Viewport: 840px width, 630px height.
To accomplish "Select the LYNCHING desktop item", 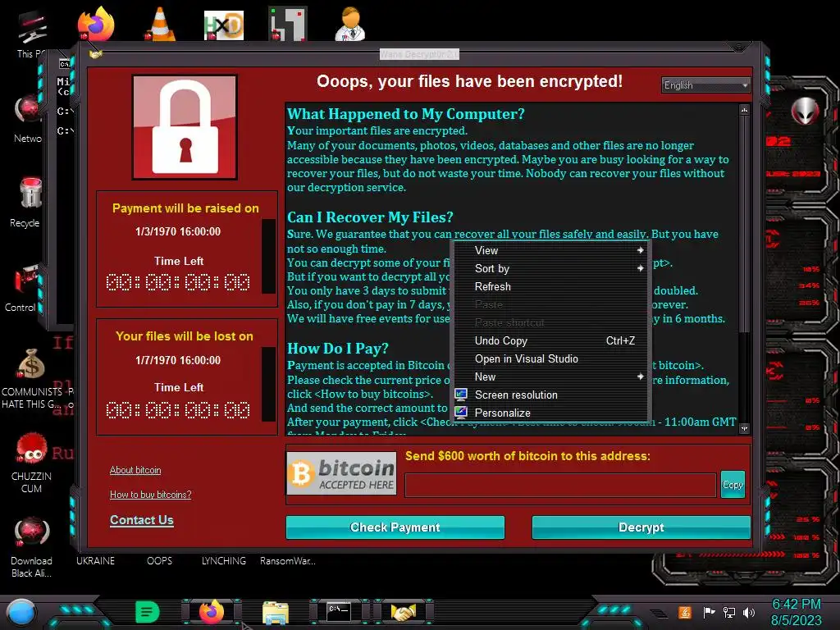I will (x=224, y=561).
